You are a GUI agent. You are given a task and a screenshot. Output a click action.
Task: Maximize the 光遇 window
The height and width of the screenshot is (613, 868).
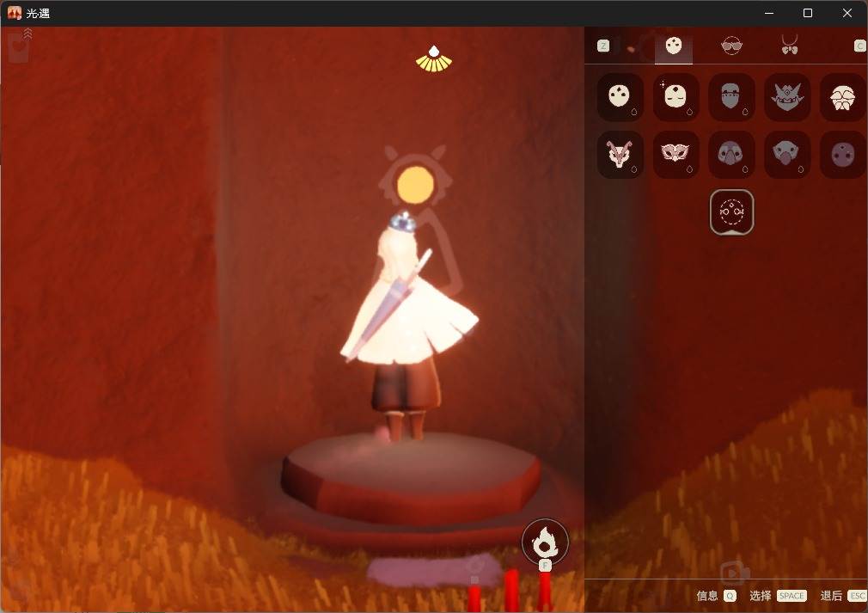point(808,13)
